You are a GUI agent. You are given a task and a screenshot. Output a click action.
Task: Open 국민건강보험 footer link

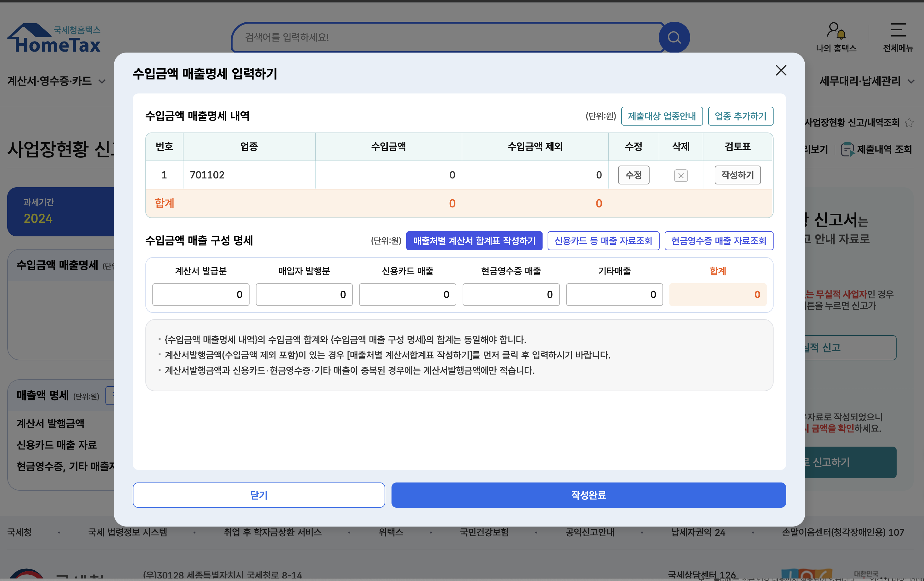click(x=484, y=532)
